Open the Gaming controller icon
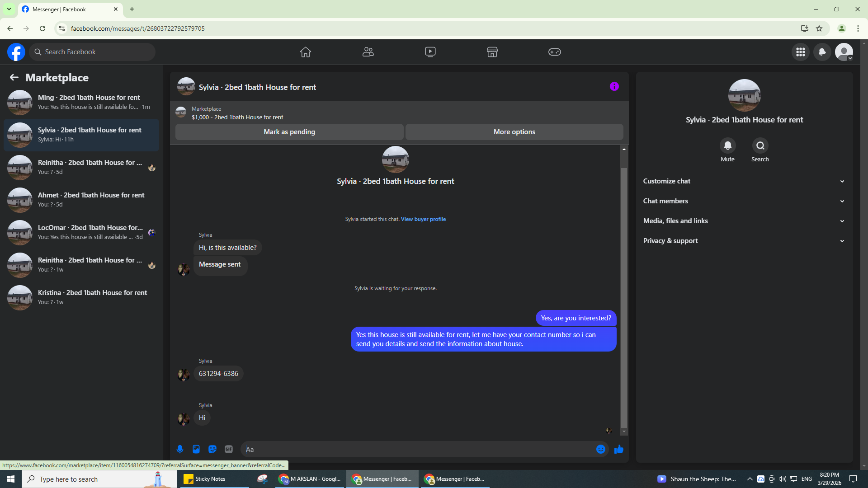This screenshot has width=868, height=488. point(555,52)
